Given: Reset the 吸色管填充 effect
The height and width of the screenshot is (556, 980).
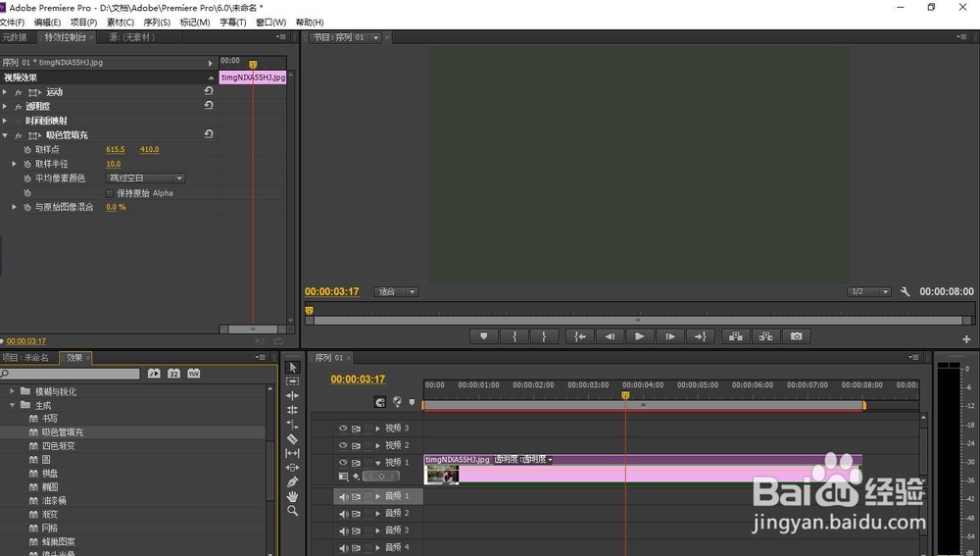Looking at the screenshot, I should click(x=209, y=134).
